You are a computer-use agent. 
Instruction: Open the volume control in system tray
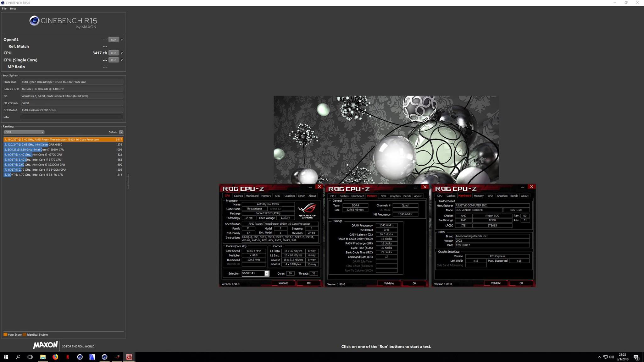click(611, 357)
